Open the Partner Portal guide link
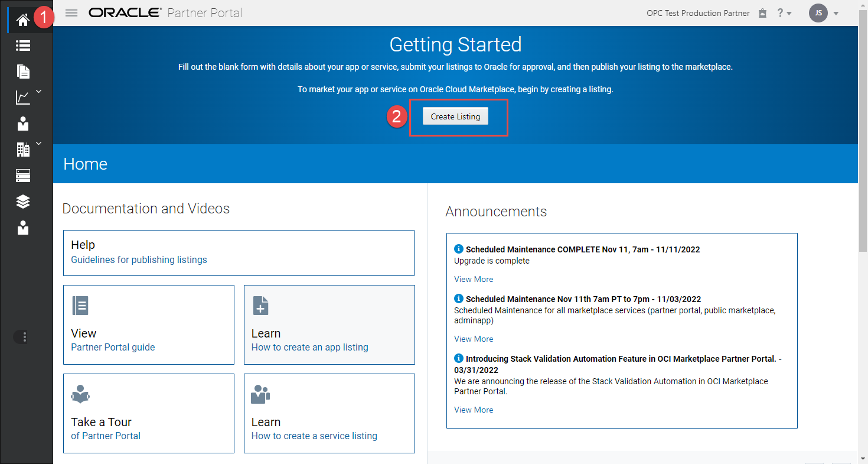The width and height of the screenshot is (868, 464). pyautogui.click(x=113, y=347)
